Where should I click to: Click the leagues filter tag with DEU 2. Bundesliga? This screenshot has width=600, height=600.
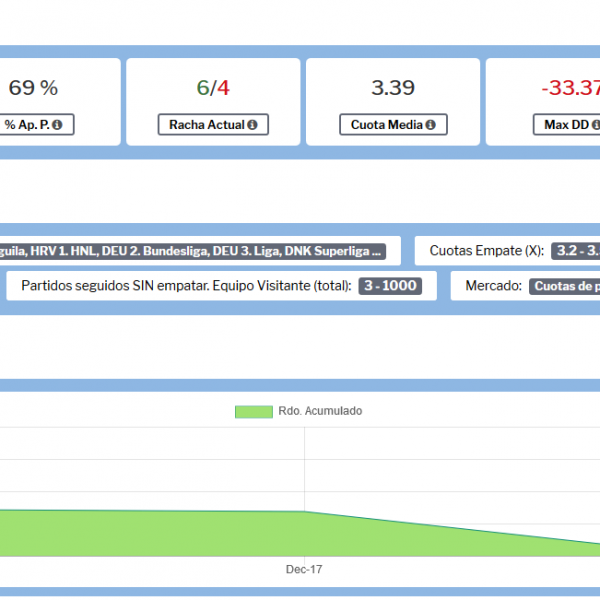click(192, 251)
